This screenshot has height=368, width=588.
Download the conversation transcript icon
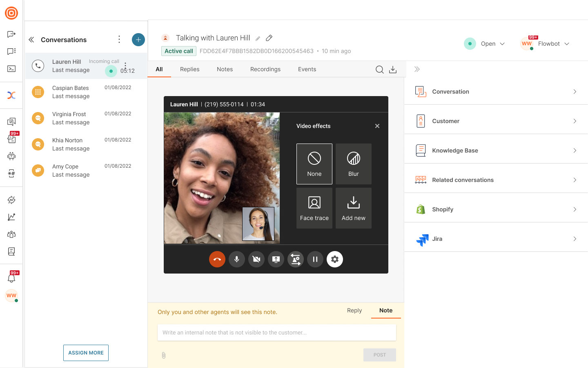tap(393, 70)
